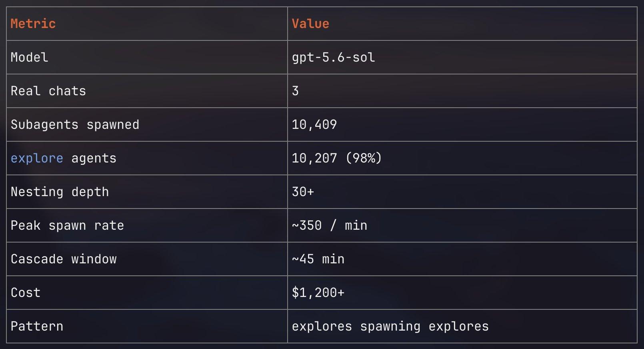
Task: Click the Value column header
Action: (310, 24)
